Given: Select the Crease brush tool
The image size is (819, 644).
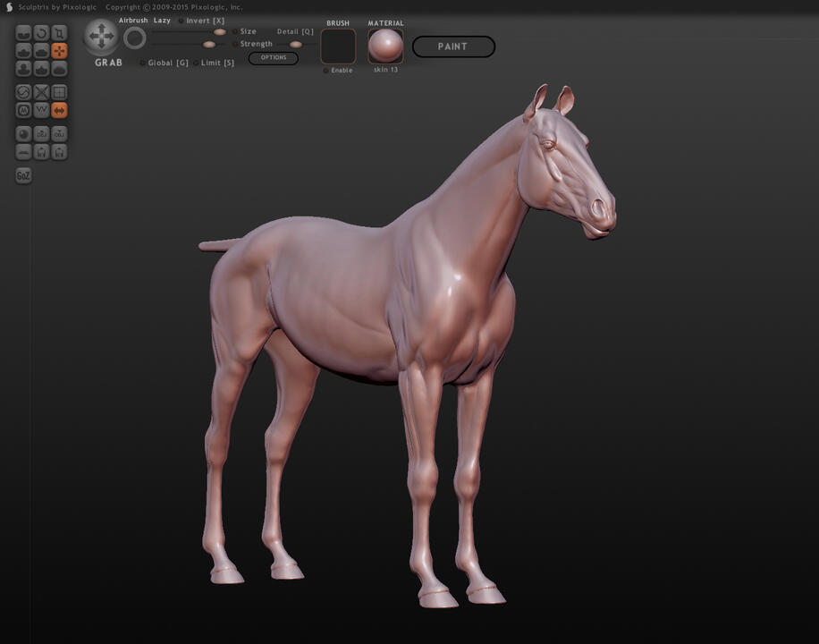Looking at the screenshot, I should [x=23, y=33].
